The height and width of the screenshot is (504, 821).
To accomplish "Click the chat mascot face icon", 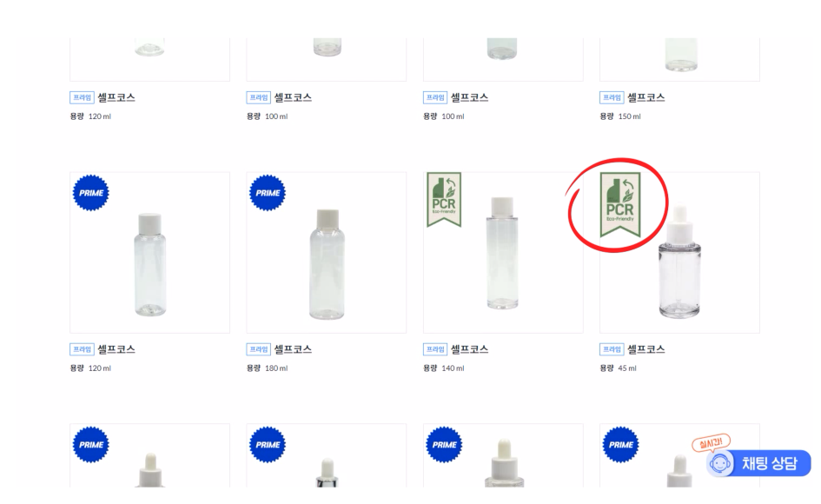I will point(720,464).
